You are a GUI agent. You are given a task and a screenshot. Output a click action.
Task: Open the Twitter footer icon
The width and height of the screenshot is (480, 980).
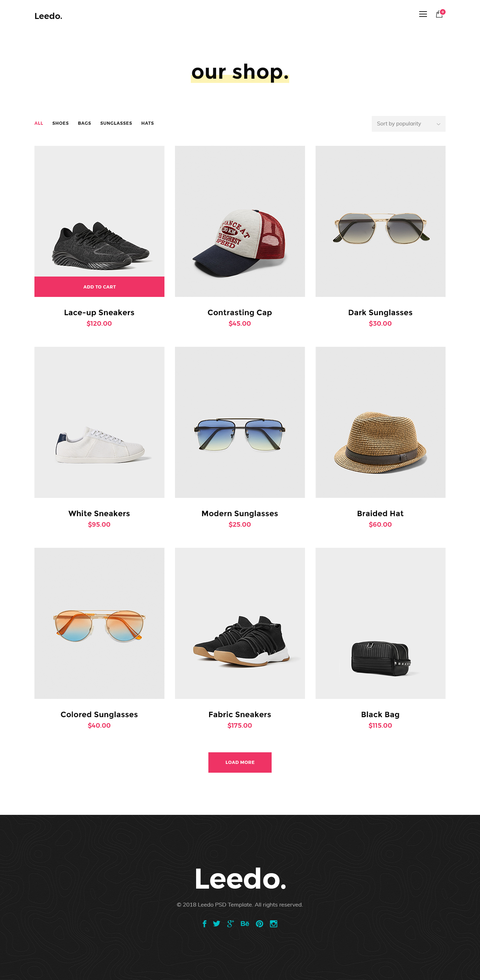pyautogui.click(x=216, y=924)
